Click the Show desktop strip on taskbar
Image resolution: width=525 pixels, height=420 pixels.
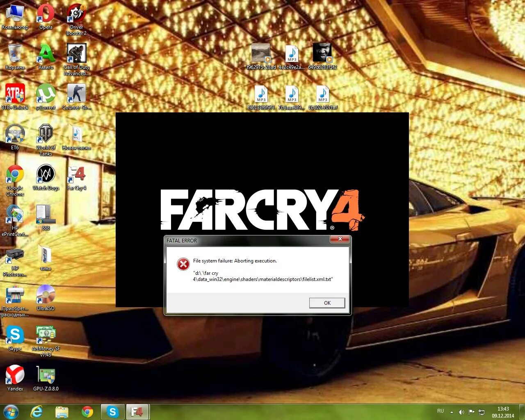pyautogui.click(x=522, y=412)
